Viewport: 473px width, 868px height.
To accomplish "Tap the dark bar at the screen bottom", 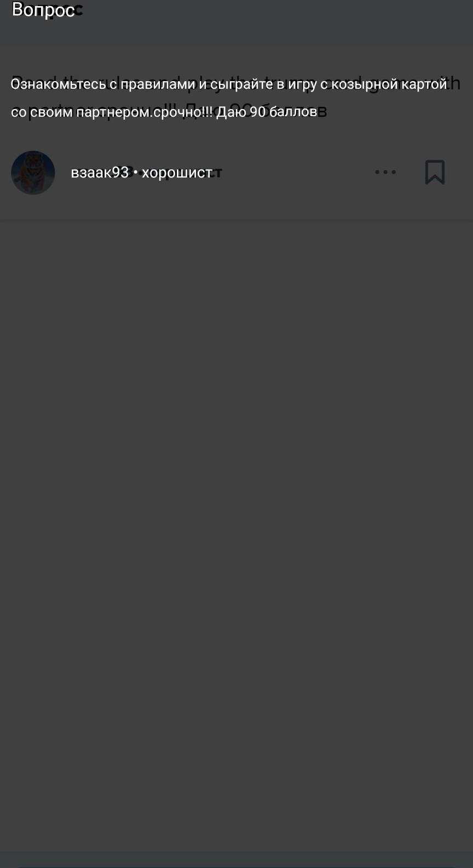I will [x=236, y=859].
